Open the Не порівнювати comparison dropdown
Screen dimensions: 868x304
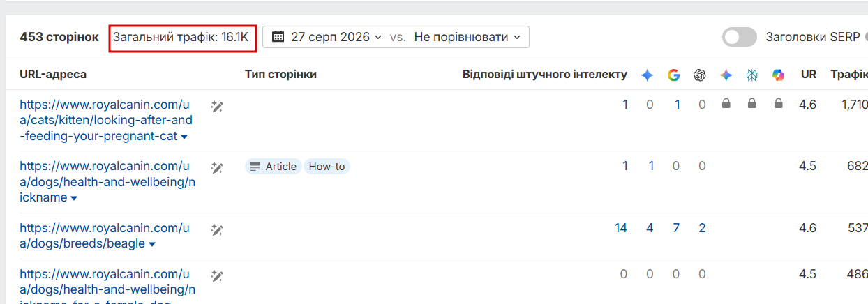point(467,37)
